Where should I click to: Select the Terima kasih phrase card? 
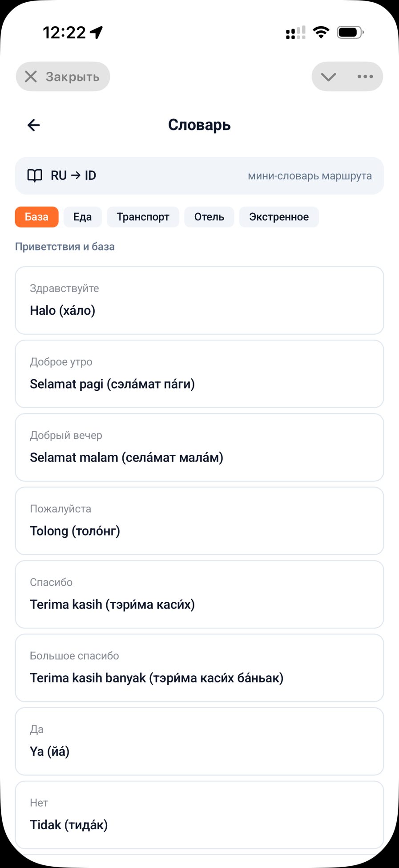[199, 594]
